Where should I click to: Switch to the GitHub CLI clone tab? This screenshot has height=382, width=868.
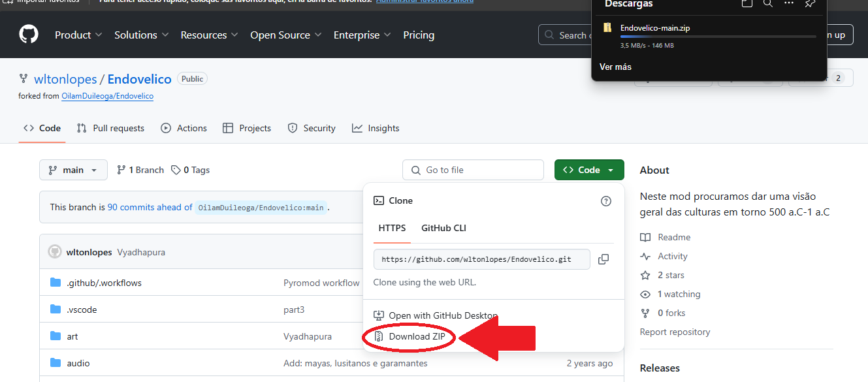(443, 228)
